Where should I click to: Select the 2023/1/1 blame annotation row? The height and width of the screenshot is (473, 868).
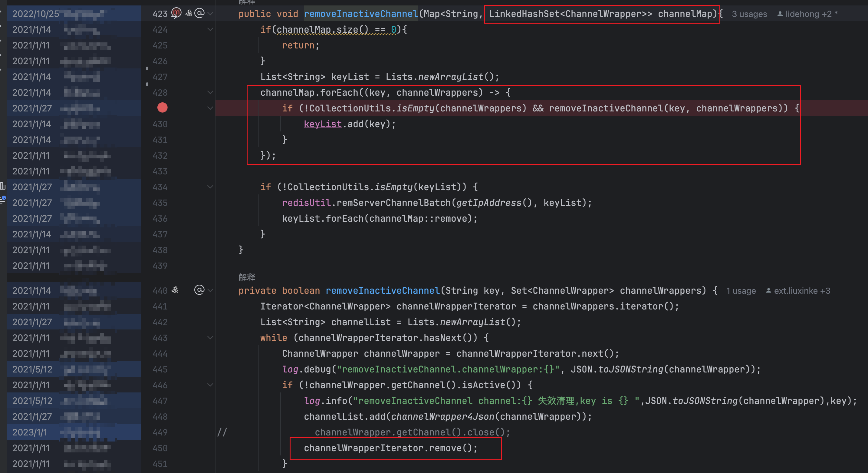click(x=30, y=432)
